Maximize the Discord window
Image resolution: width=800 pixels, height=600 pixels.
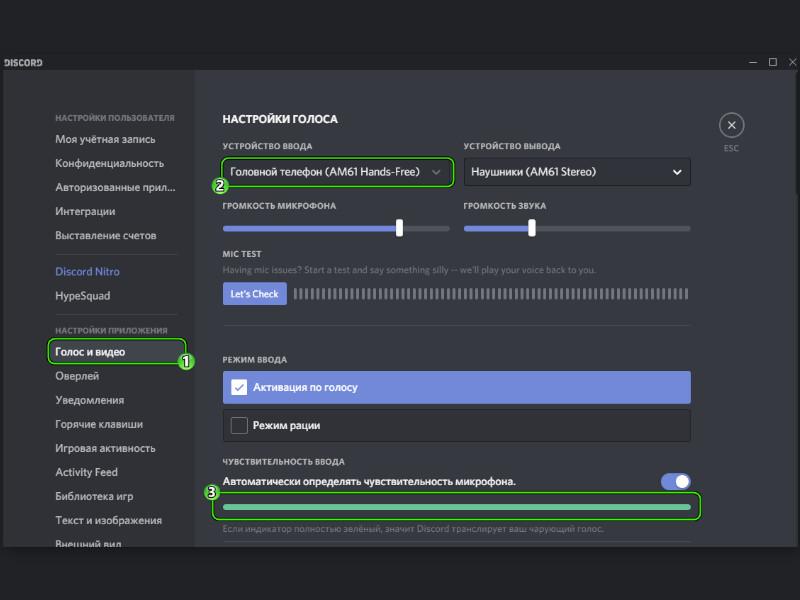[x=773, y=62]
